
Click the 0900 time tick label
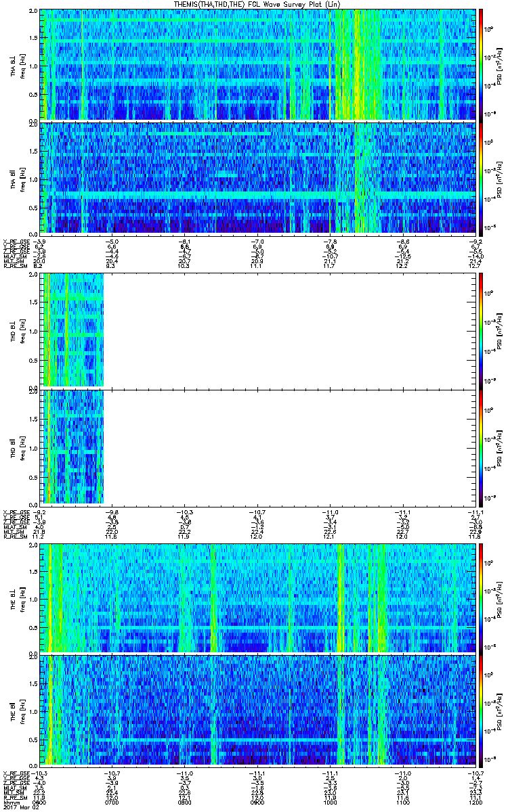[x=258, y=802]
